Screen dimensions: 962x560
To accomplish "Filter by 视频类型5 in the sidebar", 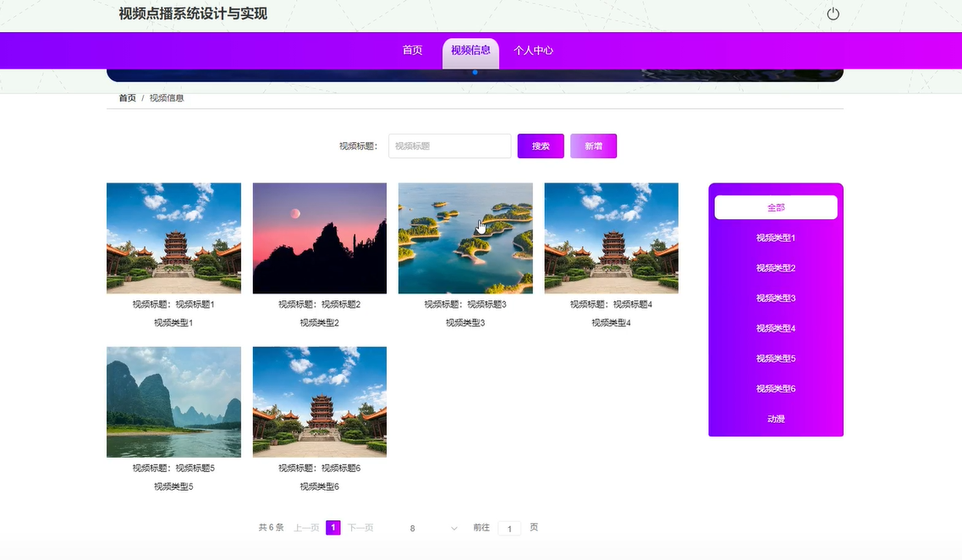I will click(776, 358).
